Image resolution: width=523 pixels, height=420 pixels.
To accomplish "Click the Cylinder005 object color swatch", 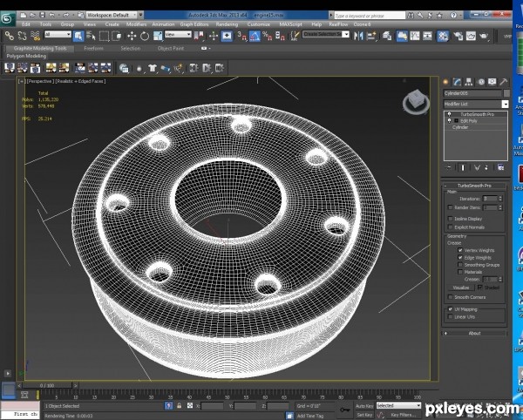I will [506, 93].
